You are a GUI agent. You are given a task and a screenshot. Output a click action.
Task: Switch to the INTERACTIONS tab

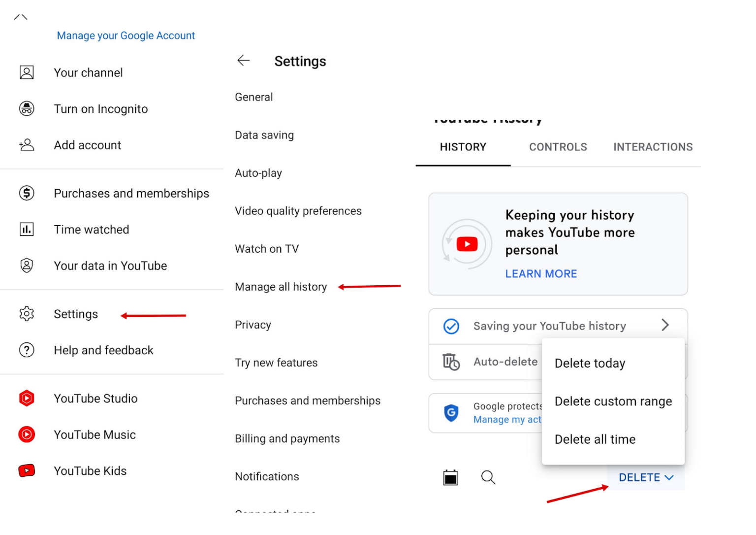tap(653, 147)
